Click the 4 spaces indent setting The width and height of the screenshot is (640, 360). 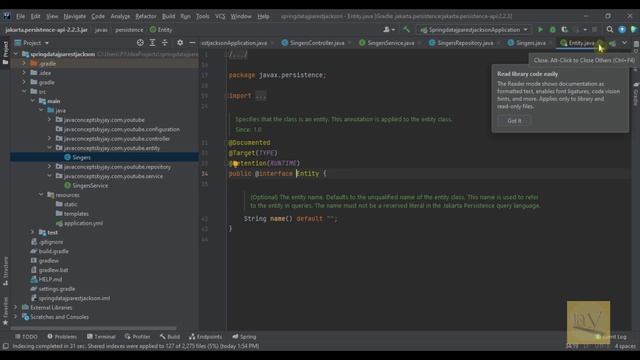625,346
